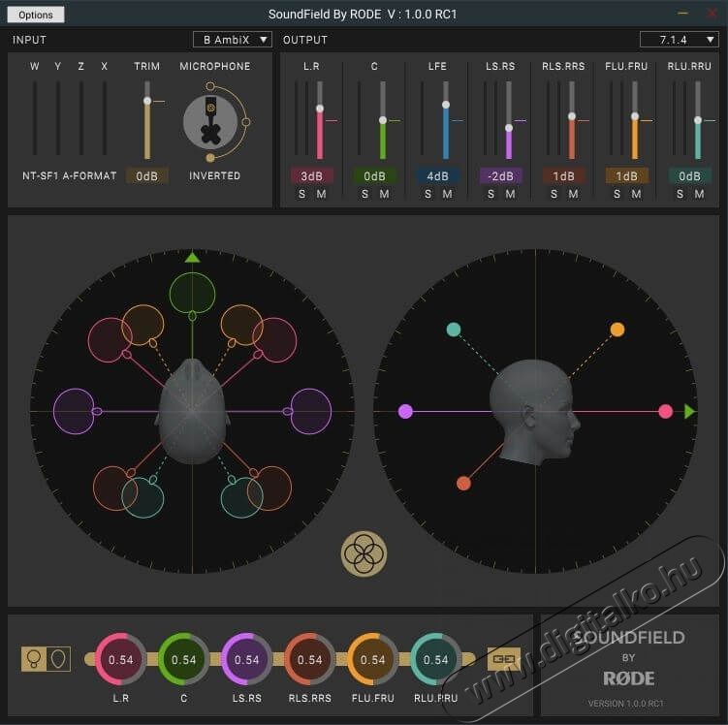Select the red lower rear node in side view
Image resolution: width=728 pixels, height=725 pixels.
point(463,484)
